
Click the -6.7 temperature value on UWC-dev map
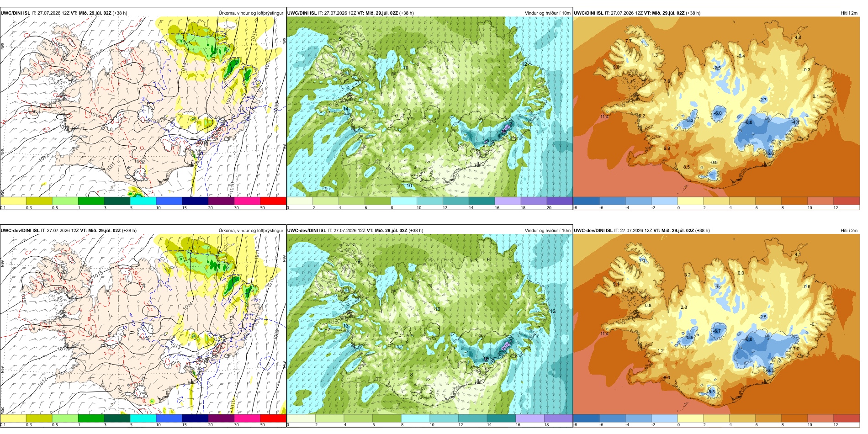[x=717, y=331]
